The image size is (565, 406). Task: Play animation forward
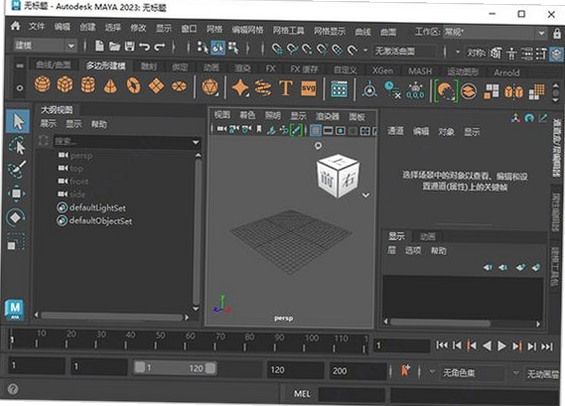502,346
